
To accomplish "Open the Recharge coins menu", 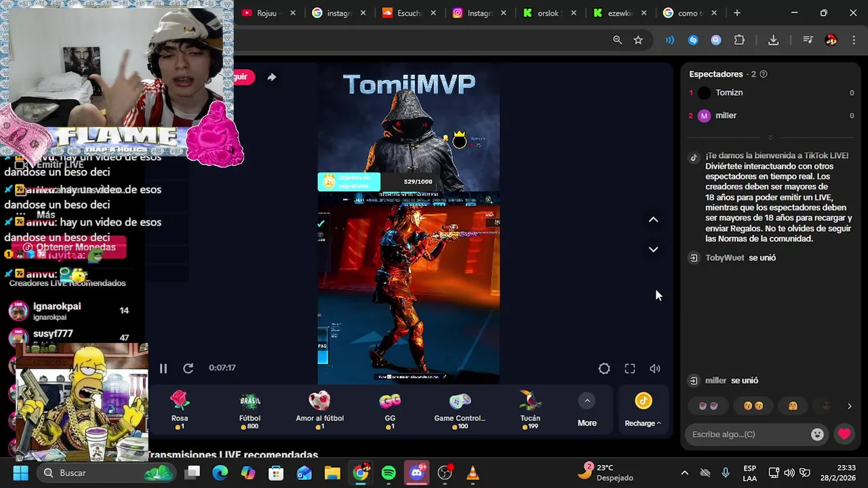I will tap(643, 411).
